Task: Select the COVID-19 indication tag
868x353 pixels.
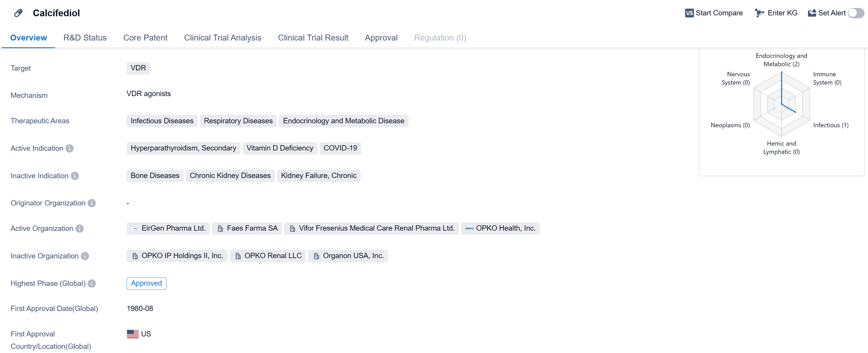Action: click(x=340, y=148)
